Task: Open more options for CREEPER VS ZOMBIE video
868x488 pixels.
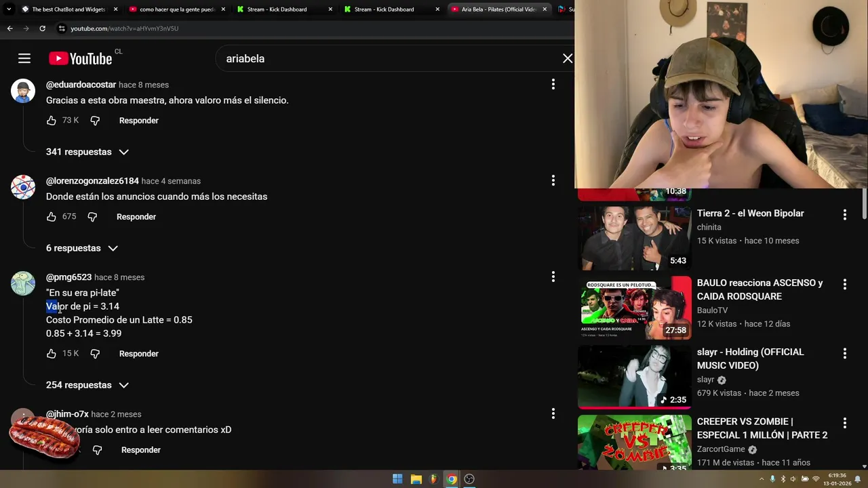Action: tap(845, 423)
